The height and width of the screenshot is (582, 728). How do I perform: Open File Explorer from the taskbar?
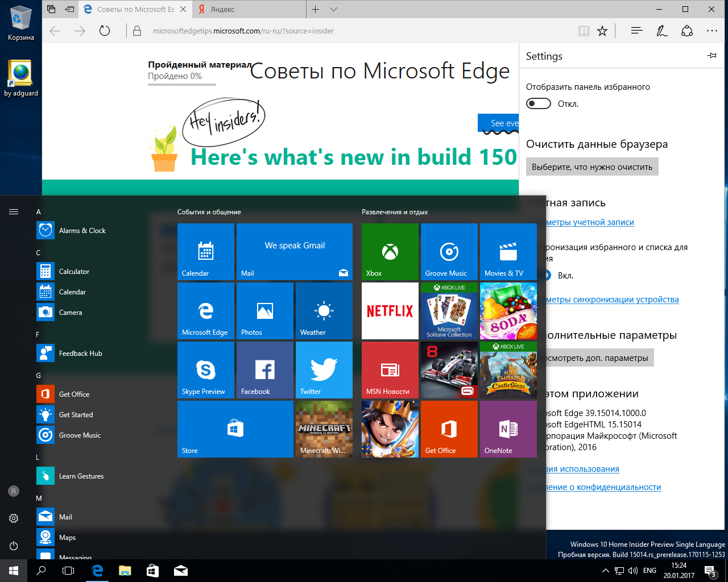[125, 571]
